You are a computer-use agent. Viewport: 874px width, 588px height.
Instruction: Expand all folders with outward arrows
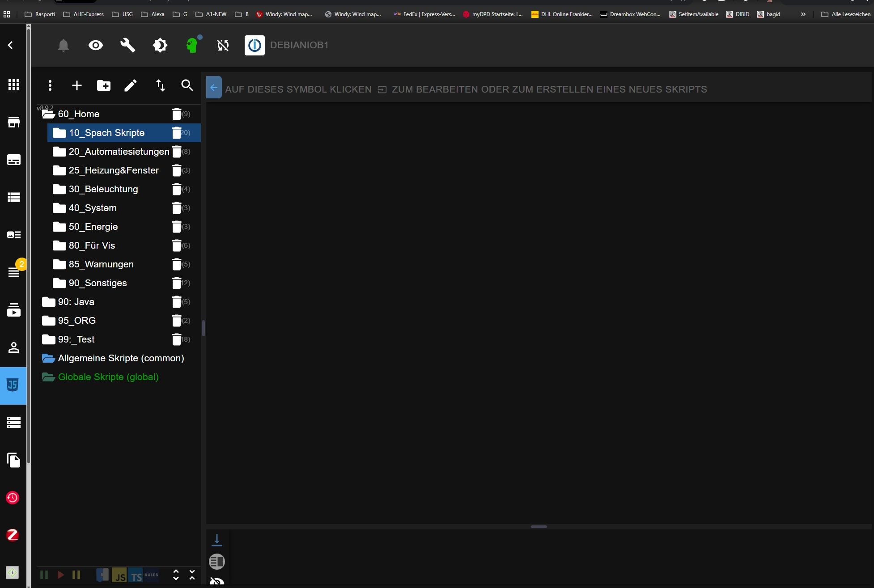[x=176, y=575]
